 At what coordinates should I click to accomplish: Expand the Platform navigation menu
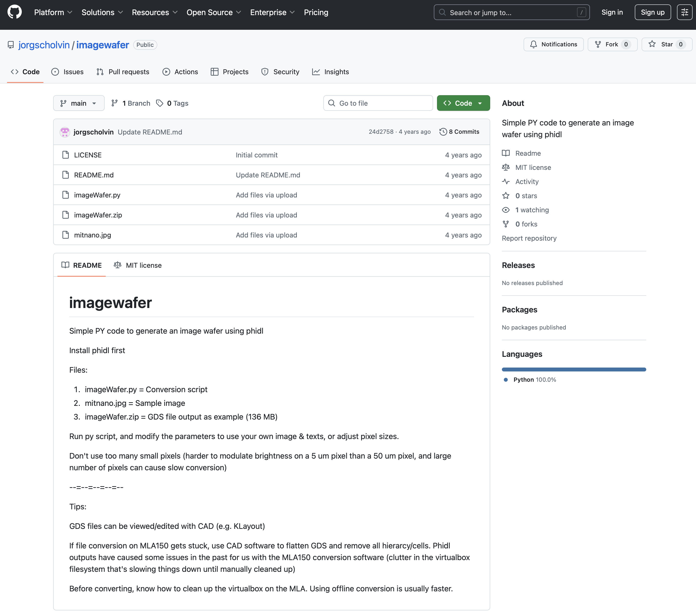tap(53, 12)
